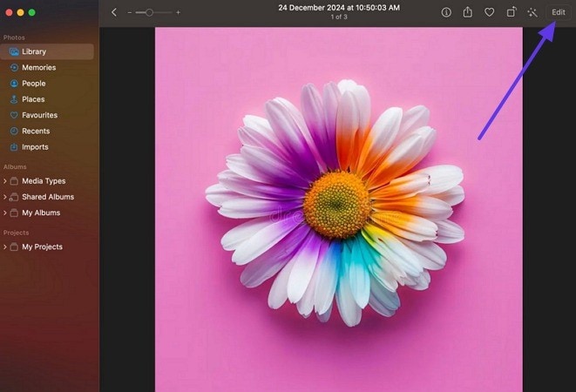The image size is (576, 392).
Task: Open Imports in the sidebar
Action: coord(35,147)
